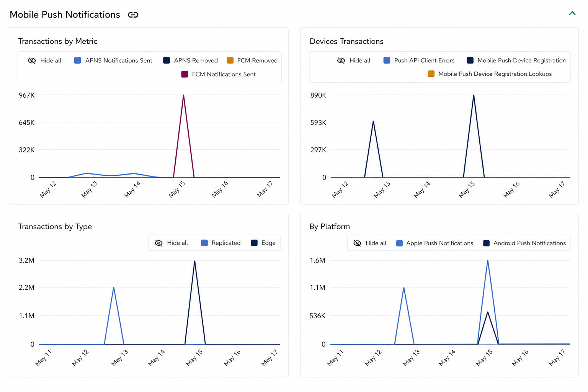The height and width of the screenshot is (392, 588).
Task: Click the Transactions by Metric title
Action: pyautogui.click(x=57, y=41)
